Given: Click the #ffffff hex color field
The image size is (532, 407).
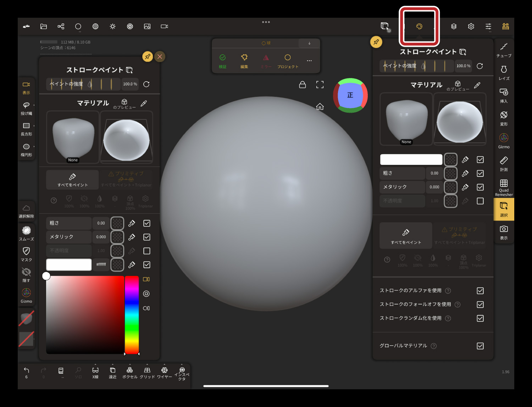Looking at the screenshot, I should [x=101, y=264].
